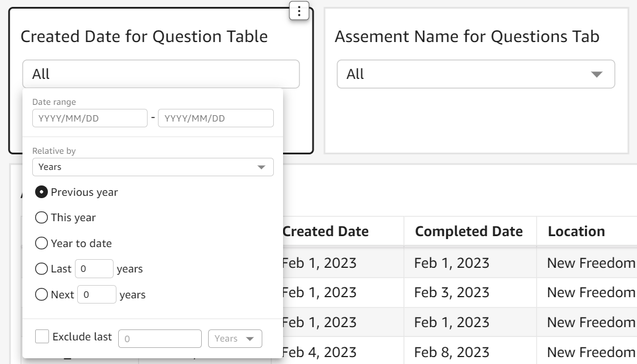637x364 pixels.
Task: Select the Last years radio button
Action: [x=41, y=269]
